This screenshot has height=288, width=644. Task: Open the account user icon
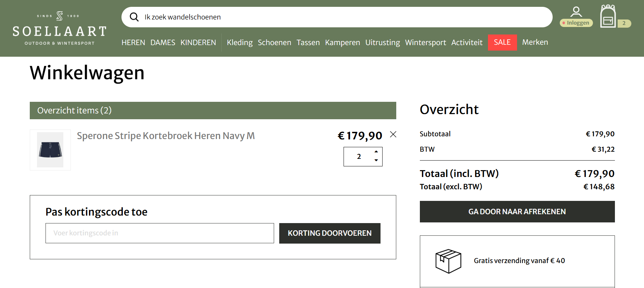[576, 12]
